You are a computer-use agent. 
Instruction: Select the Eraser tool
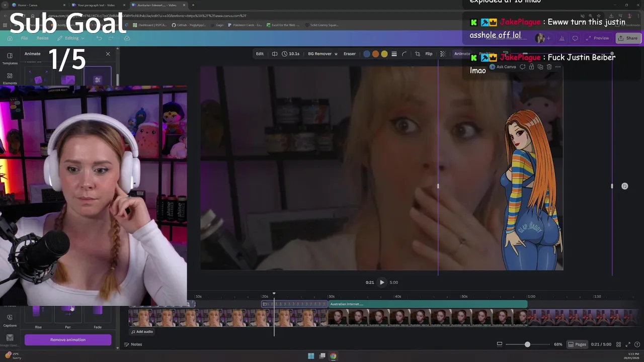[x=350, y=54]
